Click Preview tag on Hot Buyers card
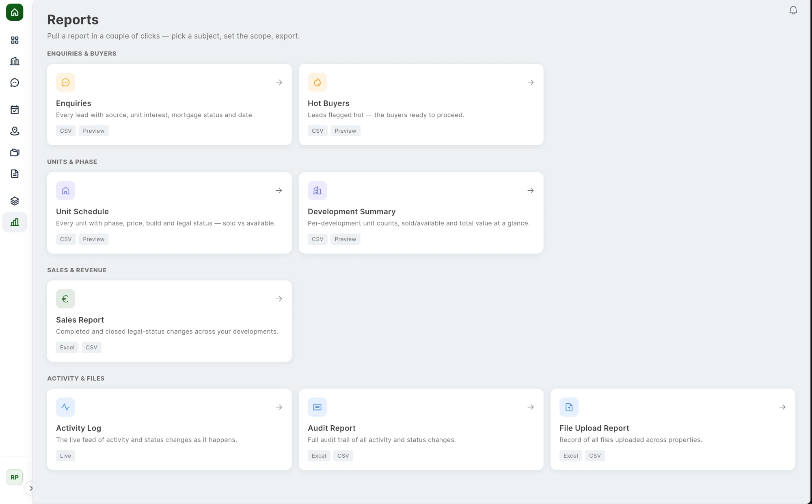Screen dimensions: 812x504 click(x=346, y=131)
